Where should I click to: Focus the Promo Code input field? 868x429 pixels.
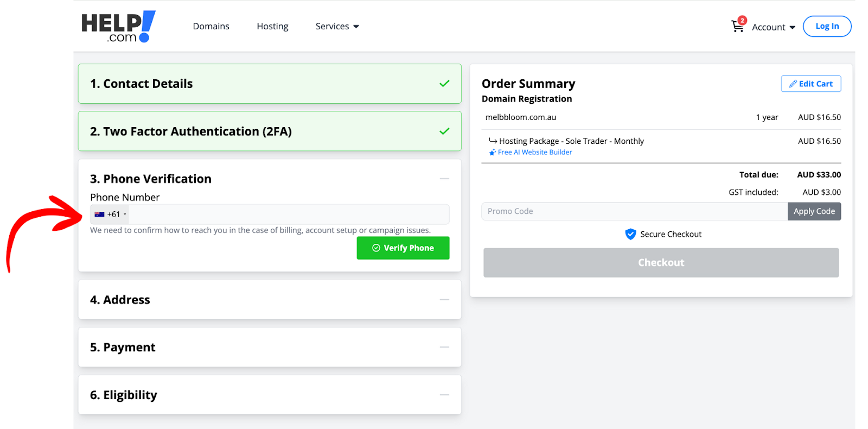coord(634,211)
